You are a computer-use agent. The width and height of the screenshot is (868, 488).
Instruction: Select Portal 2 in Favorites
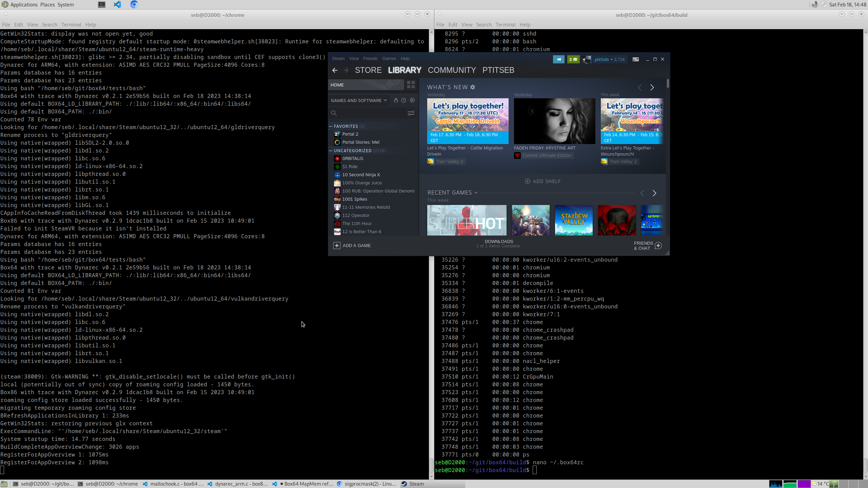pyautogui.click(x=350, y=134)
